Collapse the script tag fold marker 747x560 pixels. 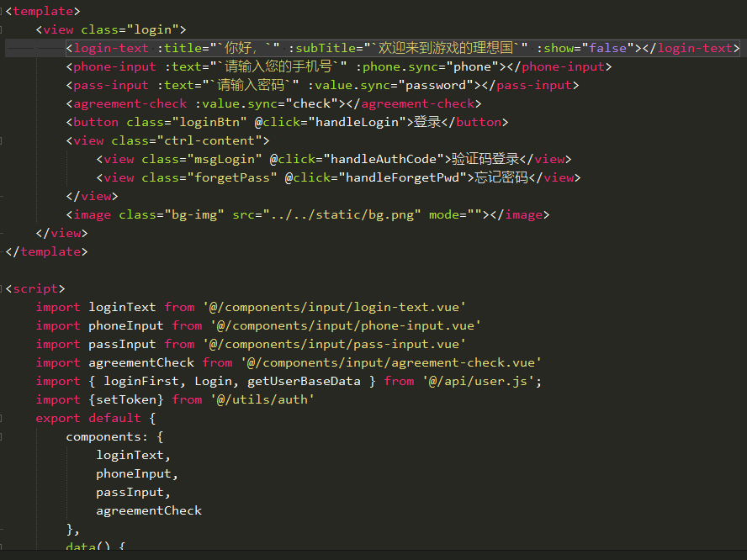pos(3,289)
